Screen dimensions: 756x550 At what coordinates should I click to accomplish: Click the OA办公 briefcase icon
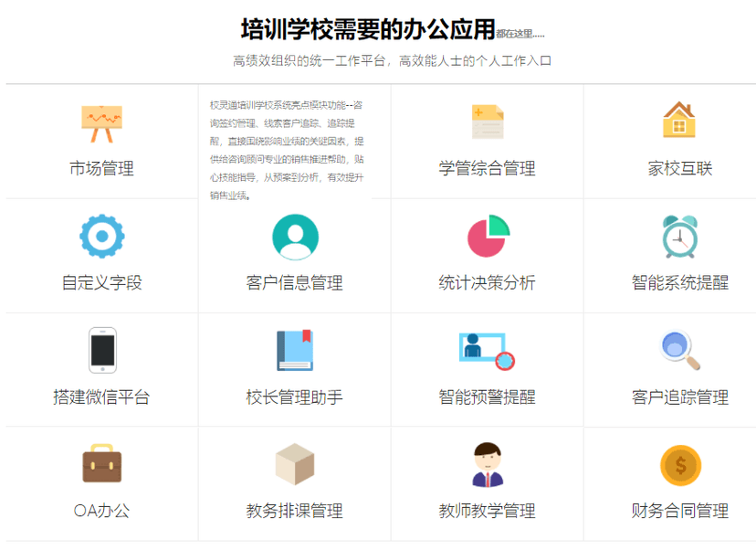[x=101, y=463]
